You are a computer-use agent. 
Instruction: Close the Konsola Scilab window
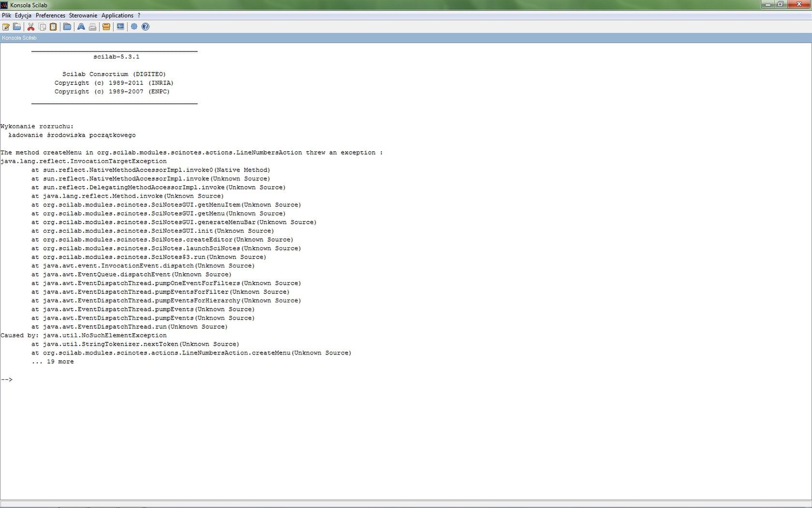[798, 4]
